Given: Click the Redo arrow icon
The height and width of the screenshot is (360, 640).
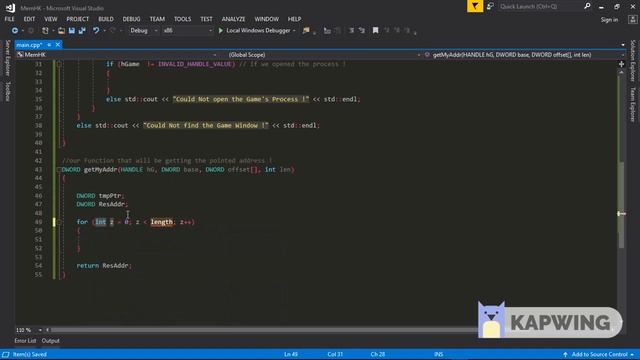Looking at the screenshot, I should pyautogui.click(x=113, y=31).
